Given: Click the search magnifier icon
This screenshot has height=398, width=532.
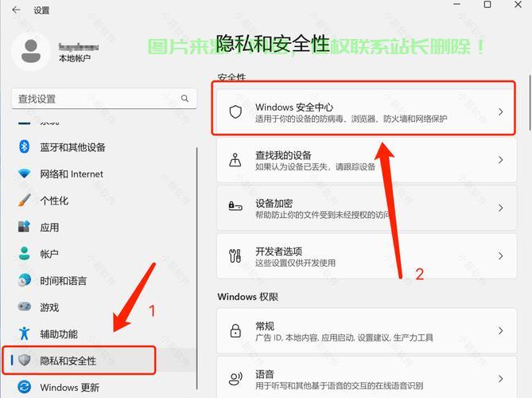Looking at the screenshot, I should (x=184, y=99).
